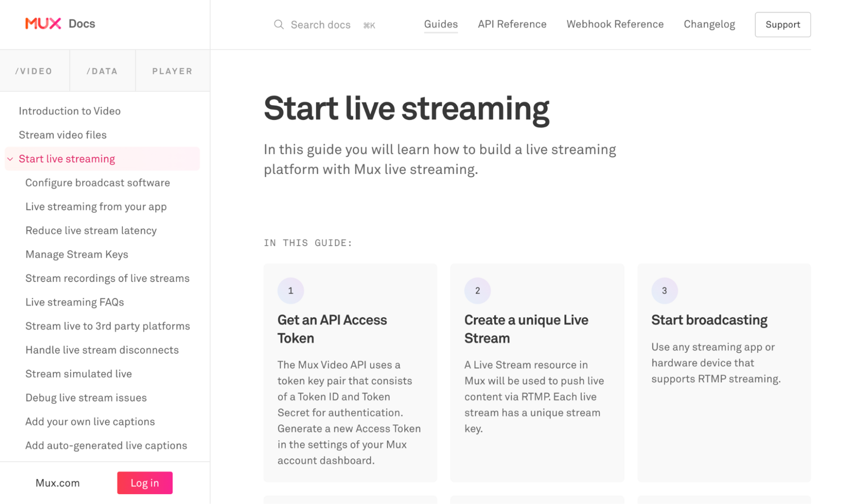Open Configure broadcast software in sidebar

pyautogui.click(x=98, y=183)
